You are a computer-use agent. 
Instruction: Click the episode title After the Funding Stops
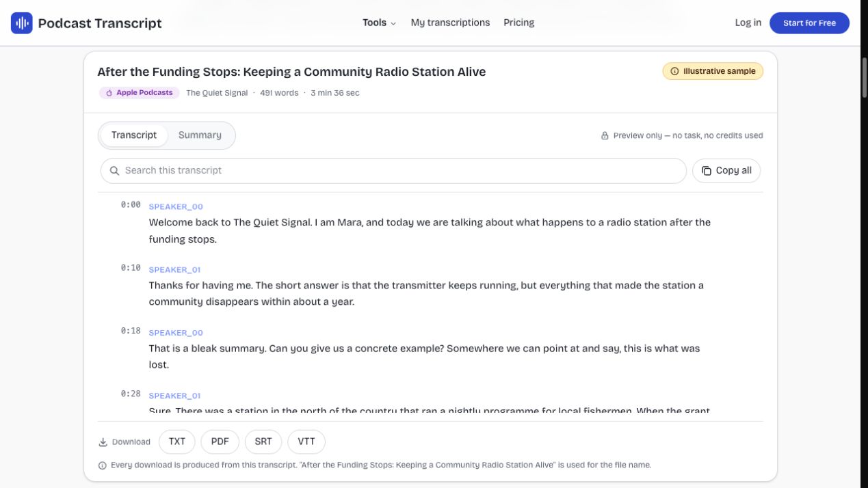point(291,72)
